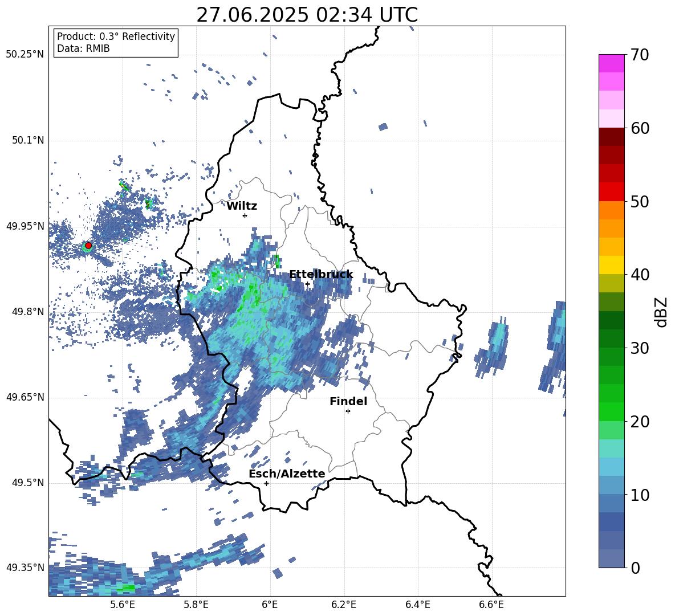Click the Ettelbruck city label

click(x=321, y=275)
